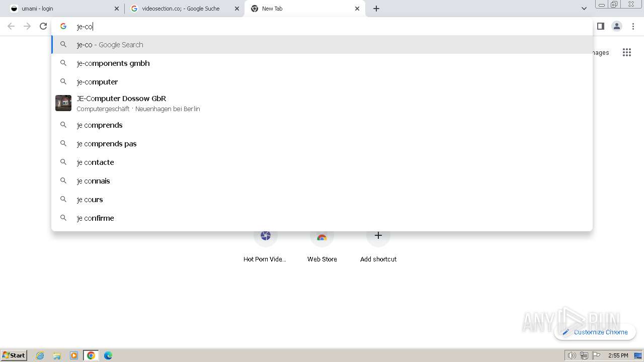Open the Action Center flag tray icon
Screen dimensions: 644x362
[596, 355]
